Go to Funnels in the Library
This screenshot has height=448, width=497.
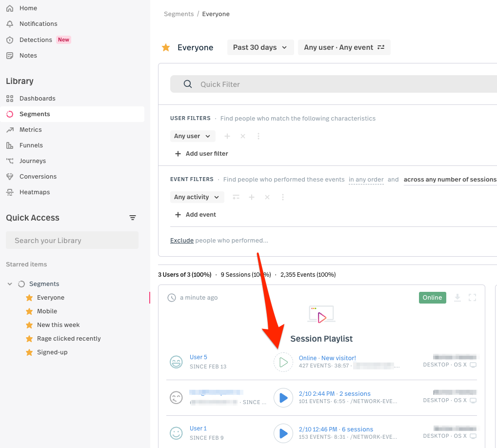pyautogui.click(x=31, y=145)
